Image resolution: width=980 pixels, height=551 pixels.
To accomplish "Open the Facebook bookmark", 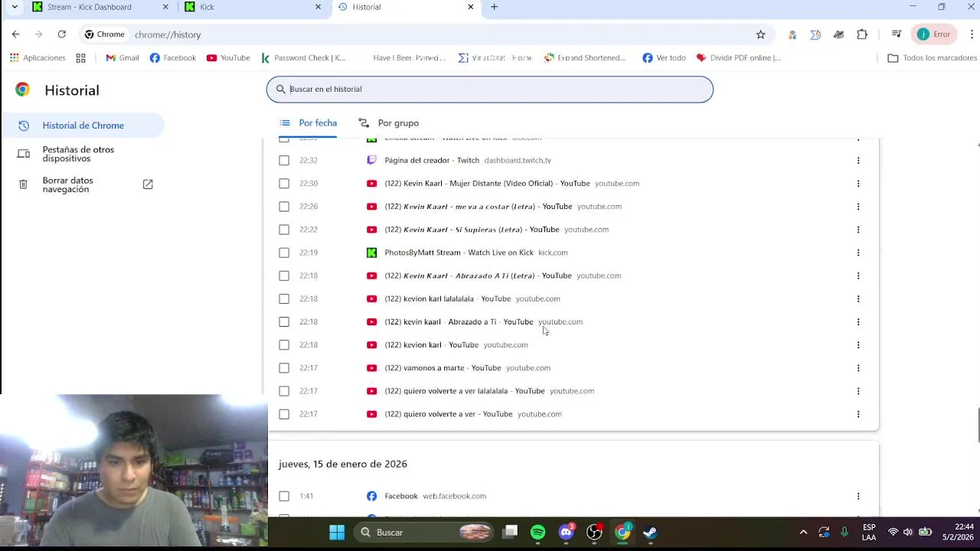I will pos(173,58).
